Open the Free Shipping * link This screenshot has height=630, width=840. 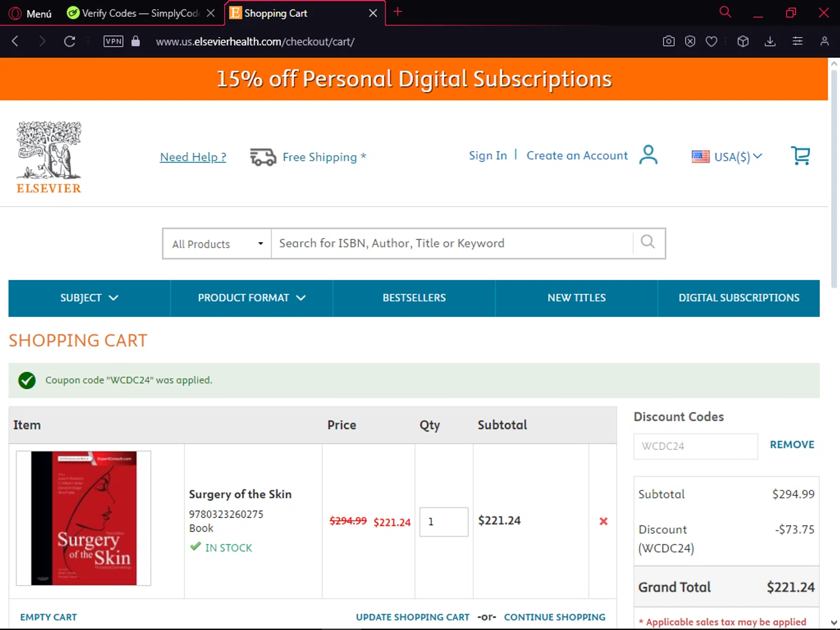[x=324, y=157]
